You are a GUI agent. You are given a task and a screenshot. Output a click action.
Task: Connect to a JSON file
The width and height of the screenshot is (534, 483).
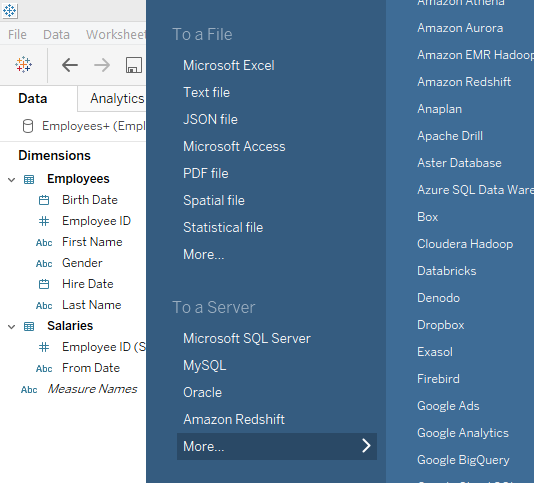pyautogui.click(x=210, y=119)
